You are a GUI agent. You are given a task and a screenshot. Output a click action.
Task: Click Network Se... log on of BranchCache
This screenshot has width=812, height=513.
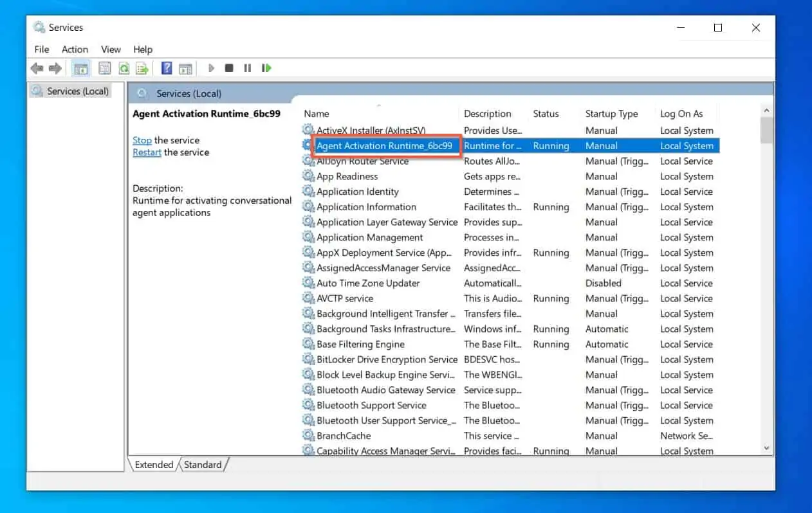click(x=687, y=435)
